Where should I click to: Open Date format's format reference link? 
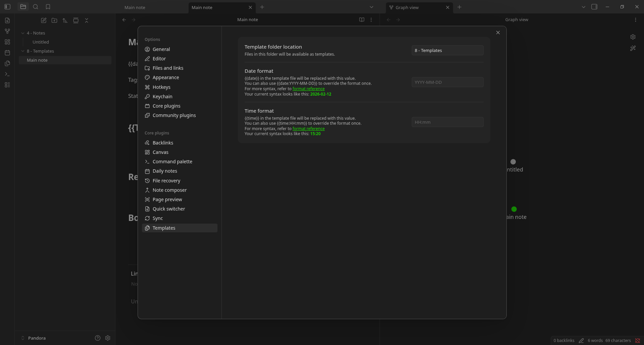[308, 89]
